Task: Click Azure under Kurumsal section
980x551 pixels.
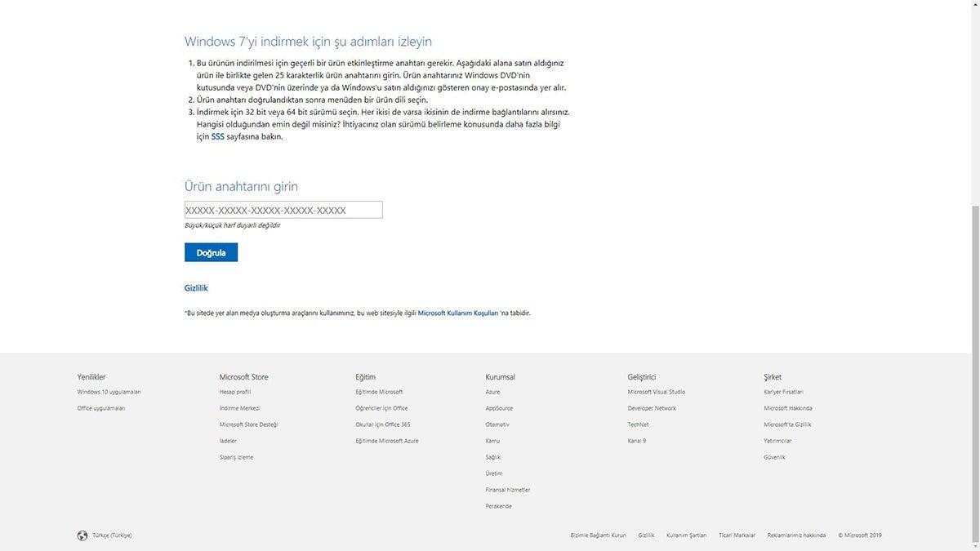Action: 492,392
